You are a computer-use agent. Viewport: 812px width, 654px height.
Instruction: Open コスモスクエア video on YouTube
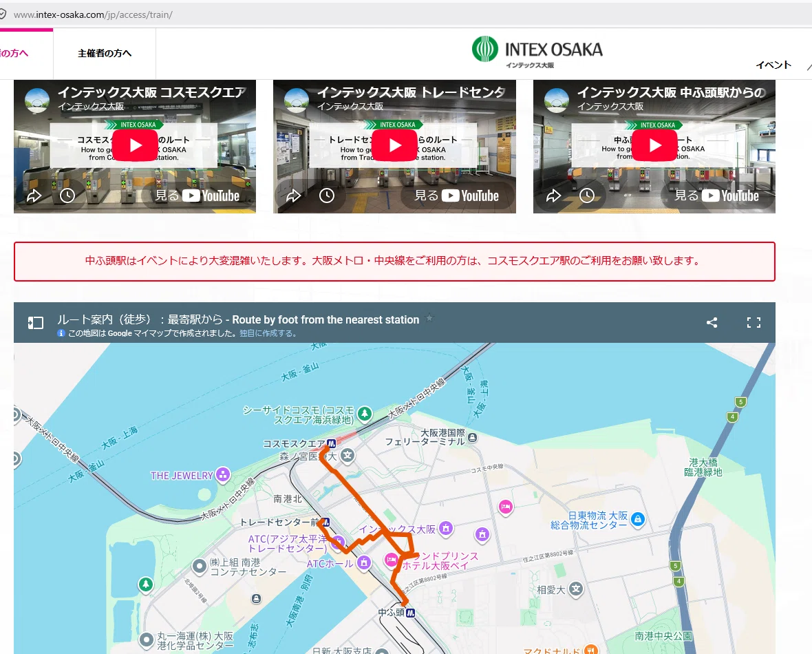(x=197, y=196)
